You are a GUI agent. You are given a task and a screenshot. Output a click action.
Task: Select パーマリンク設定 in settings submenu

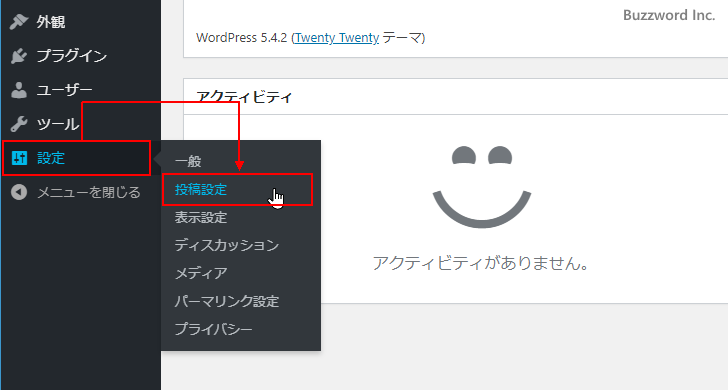(240, 301)
